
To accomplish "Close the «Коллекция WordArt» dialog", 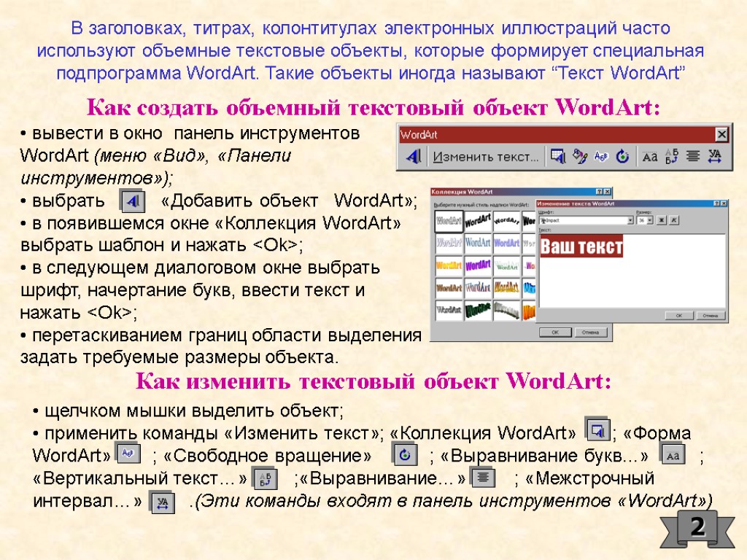I will tap(607, 192).
